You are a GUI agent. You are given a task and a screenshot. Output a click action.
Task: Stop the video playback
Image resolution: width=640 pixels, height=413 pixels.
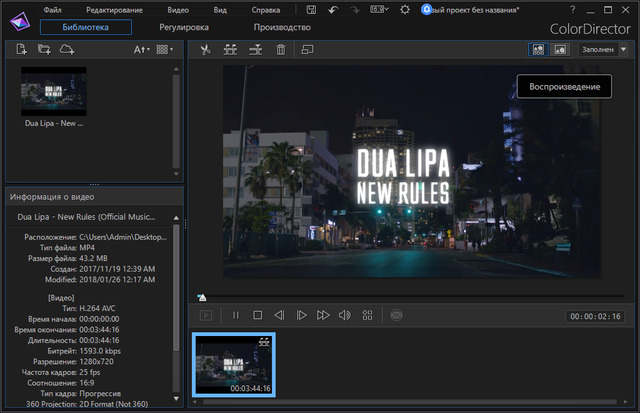257,315
